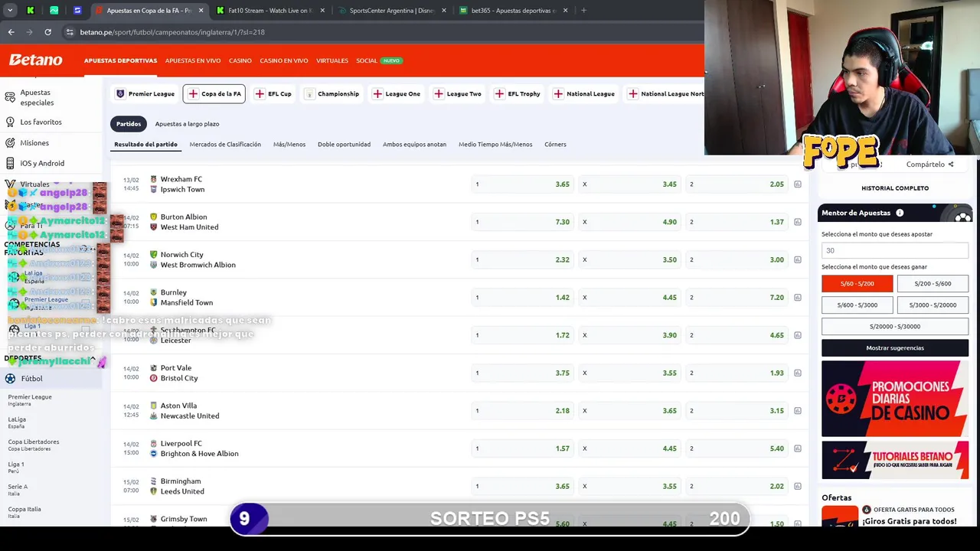Open stats icon for Wrexham FC vs Ipswich Town
Screen dimensions: 980x551
(798, 184)
